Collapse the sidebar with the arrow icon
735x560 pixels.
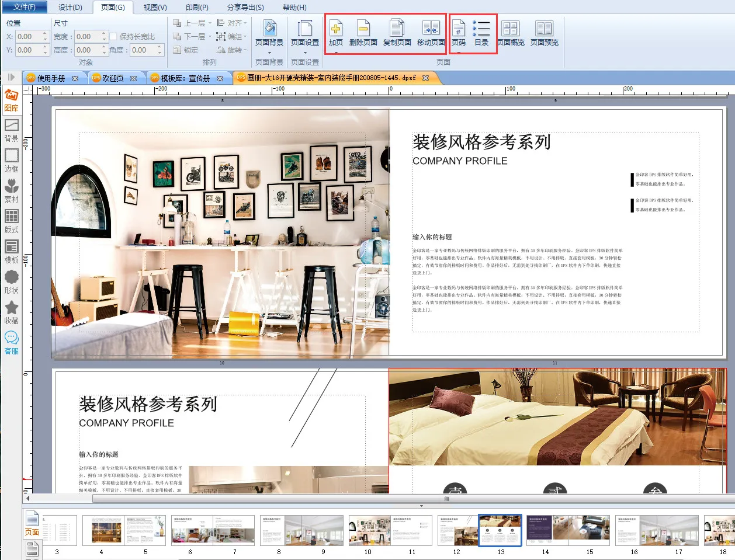coord(11,77)
